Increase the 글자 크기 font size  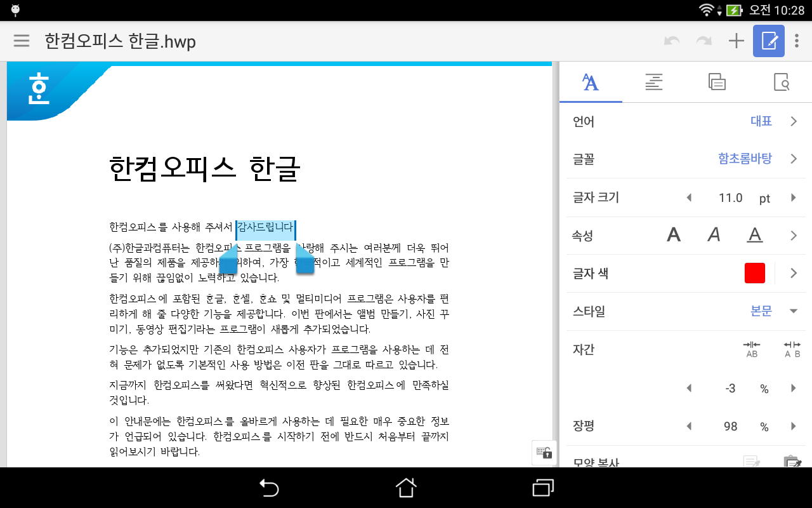(793, 198)
